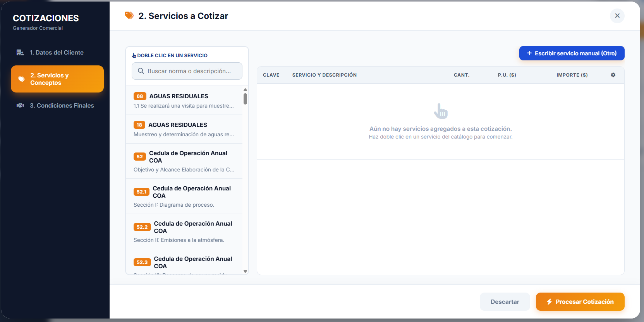Viewport: 644px width, 322px height.
Task: Click the COTIZACIONES sidebar title
Action: point(46,18)
